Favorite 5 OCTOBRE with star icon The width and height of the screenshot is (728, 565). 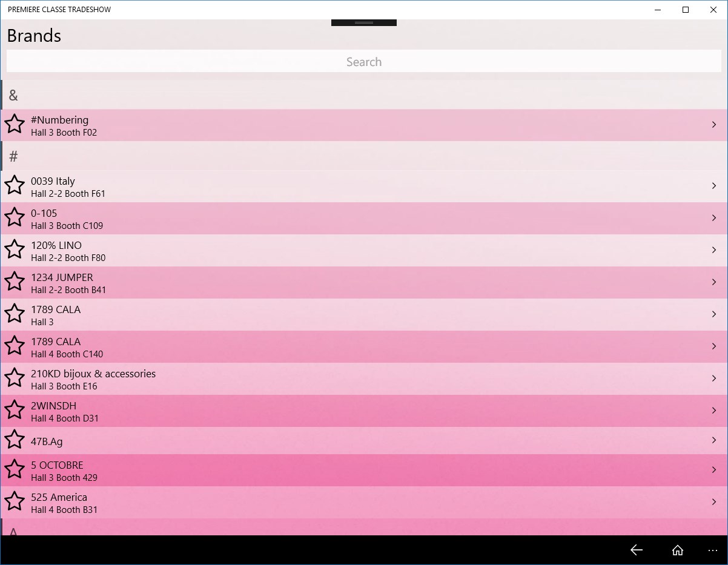(15, 469)
